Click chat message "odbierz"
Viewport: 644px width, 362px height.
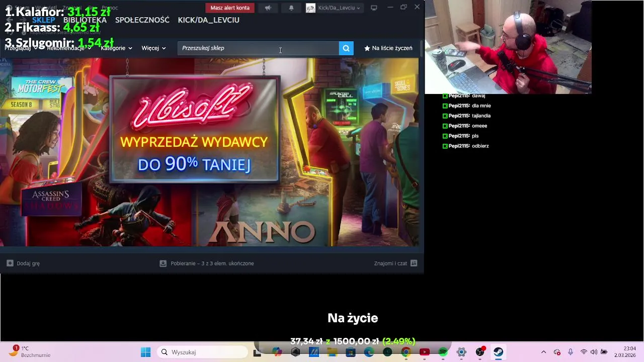coord(480,146)
